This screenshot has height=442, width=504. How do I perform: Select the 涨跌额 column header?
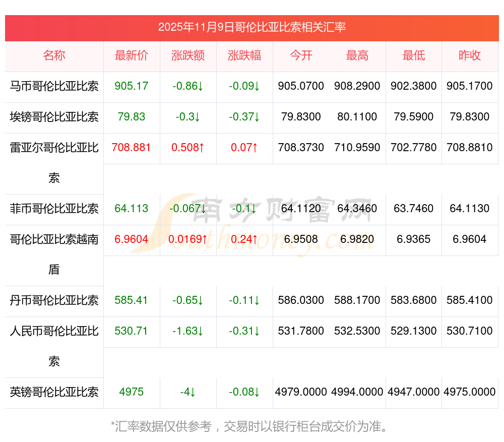click(188, 55)
